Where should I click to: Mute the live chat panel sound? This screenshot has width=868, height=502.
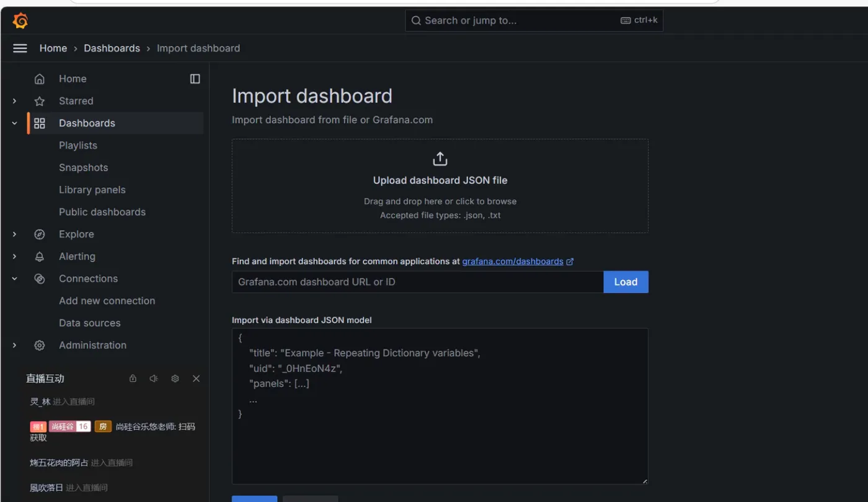click(x=154, y=379)
